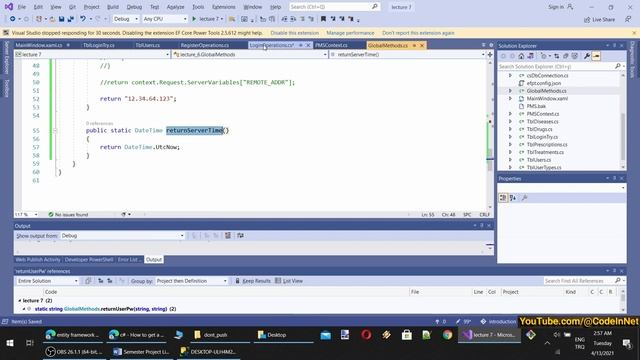The image size is (640, 360).
Task: Toggle Preview Selected Items in Solution Explorer
Action: [596, 56]
